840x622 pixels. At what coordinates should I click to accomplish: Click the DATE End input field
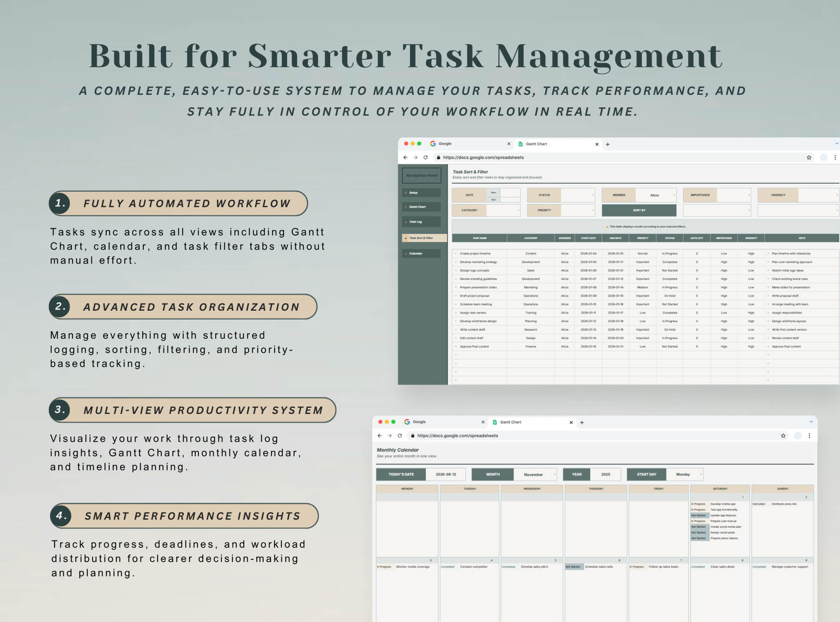point(510,199)
